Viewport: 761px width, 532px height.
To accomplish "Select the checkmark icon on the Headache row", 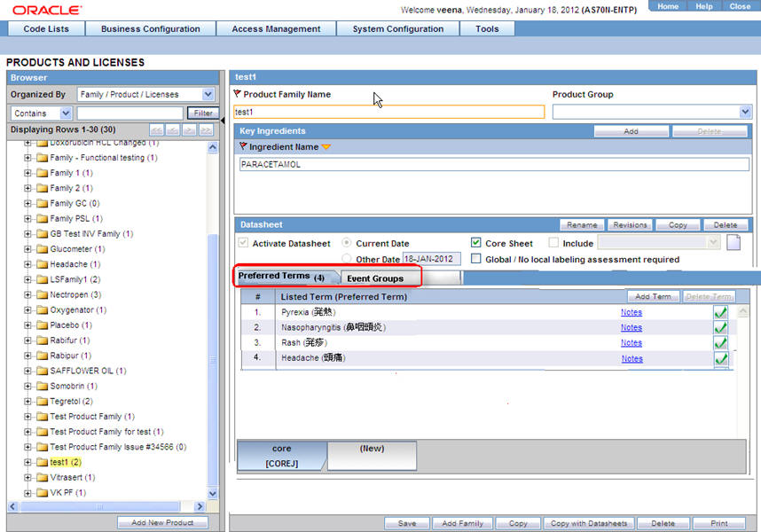I will 720,358.
